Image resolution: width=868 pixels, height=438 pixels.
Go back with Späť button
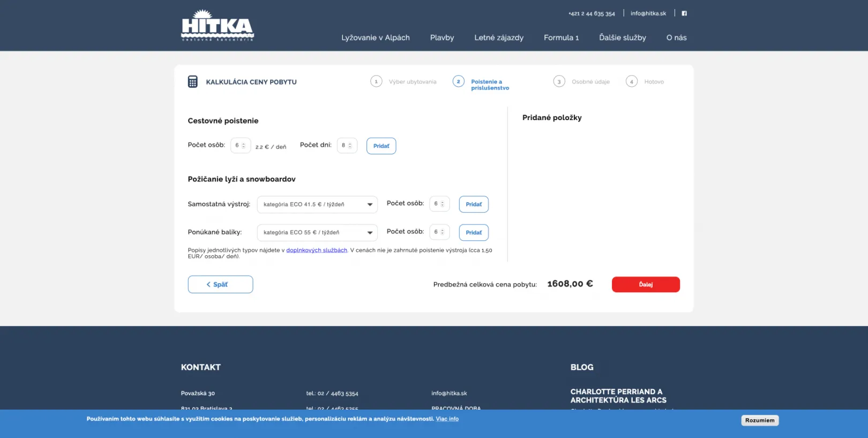pos(220,285)
